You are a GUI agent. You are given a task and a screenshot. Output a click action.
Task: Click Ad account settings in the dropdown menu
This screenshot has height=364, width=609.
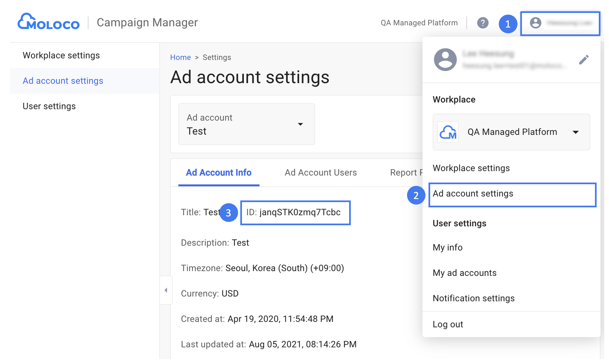point(473,194)
